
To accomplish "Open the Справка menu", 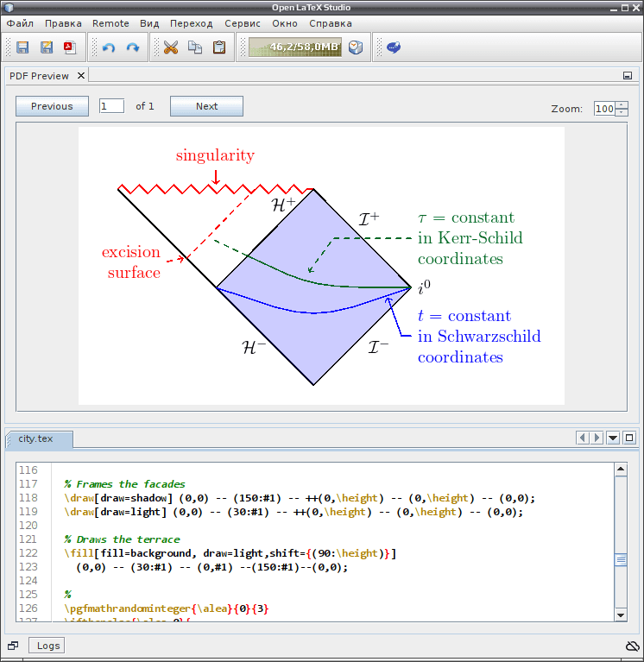I will point(331,23).
